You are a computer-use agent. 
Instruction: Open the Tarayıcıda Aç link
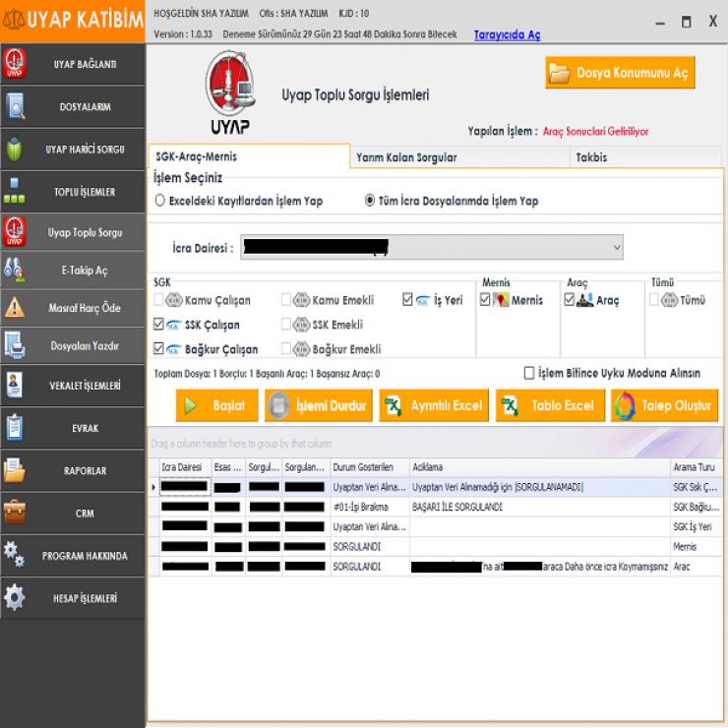coord(507,34)
